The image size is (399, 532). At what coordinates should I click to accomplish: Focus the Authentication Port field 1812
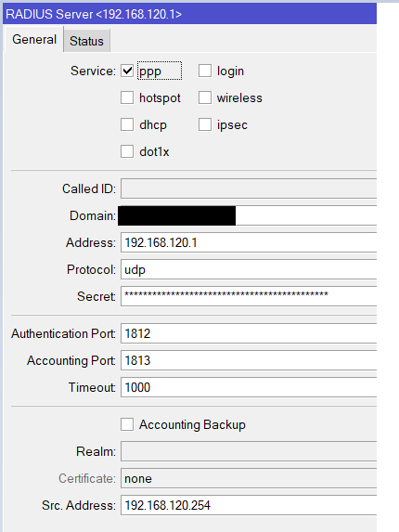point(249,333)
